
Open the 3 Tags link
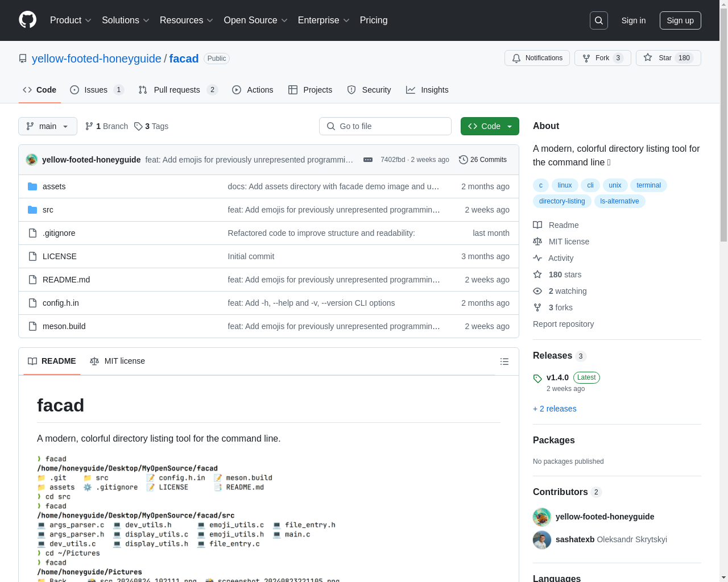coord(151,126)
